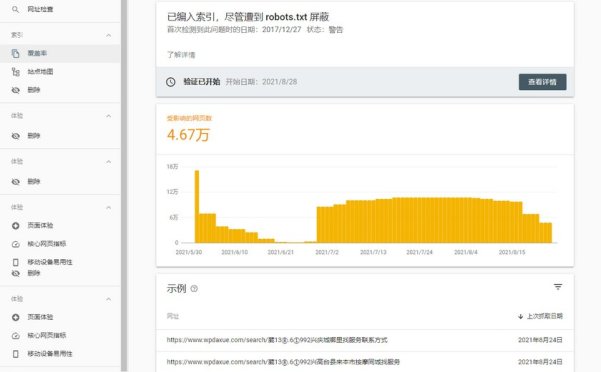
Task: Click the 开始日期: 2021/8/28 text
Action: 261,82
